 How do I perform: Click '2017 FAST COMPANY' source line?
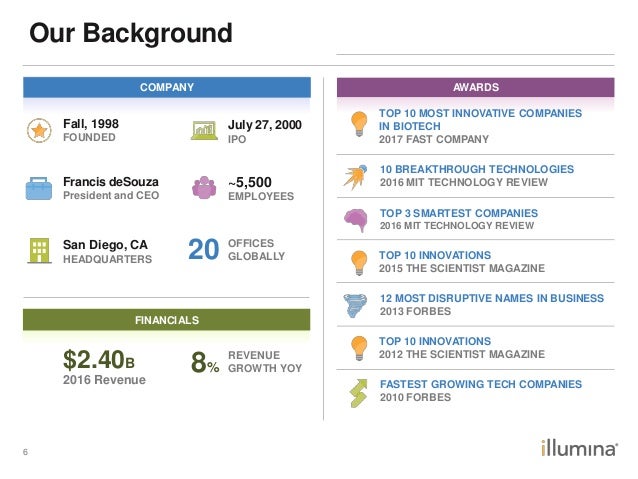point(434,139)
